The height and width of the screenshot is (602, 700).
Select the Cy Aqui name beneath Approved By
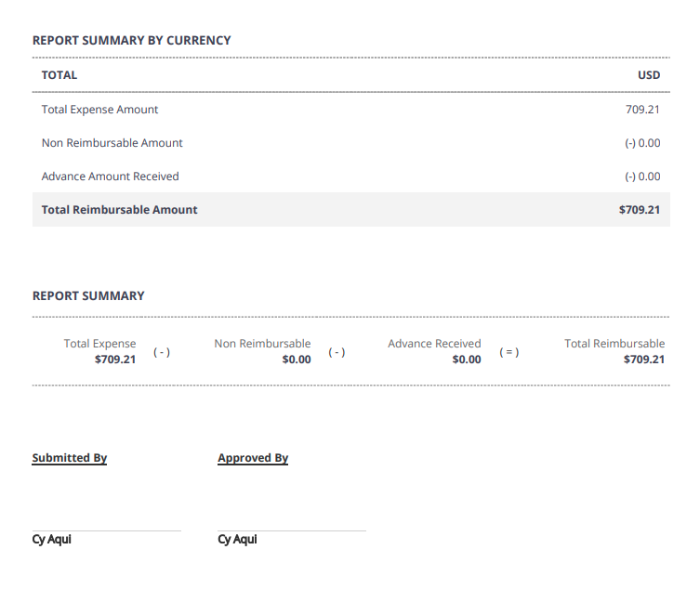pyautogui.click(x=237, y=540)
